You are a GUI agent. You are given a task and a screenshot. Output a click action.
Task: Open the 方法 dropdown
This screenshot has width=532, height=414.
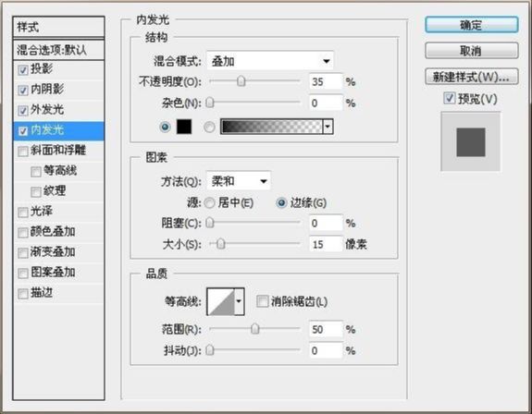click(x=239, y=181)
